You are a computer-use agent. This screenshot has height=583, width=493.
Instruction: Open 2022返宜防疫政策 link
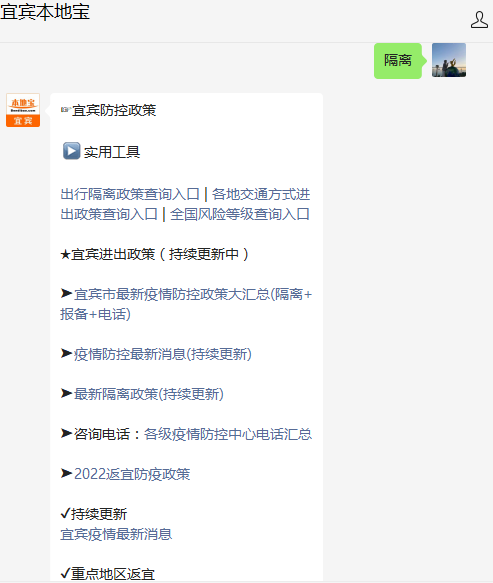coord(132,474)
